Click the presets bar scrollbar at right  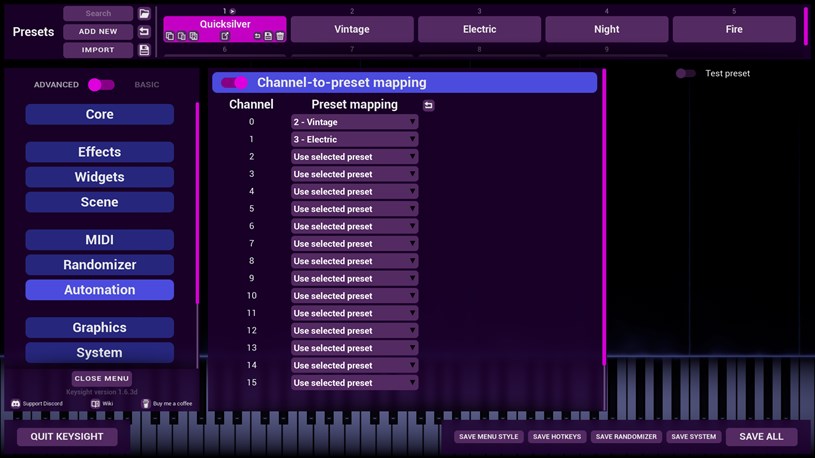pos(806,26)
